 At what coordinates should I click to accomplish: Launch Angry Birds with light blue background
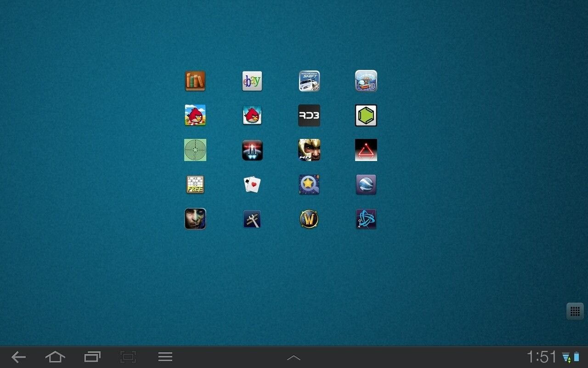pos(252,115)
